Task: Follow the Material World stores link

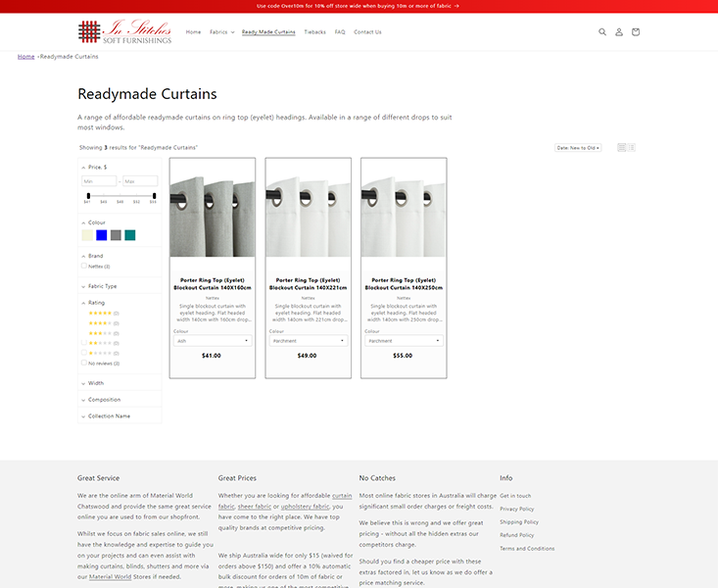Action: [110, 577]
